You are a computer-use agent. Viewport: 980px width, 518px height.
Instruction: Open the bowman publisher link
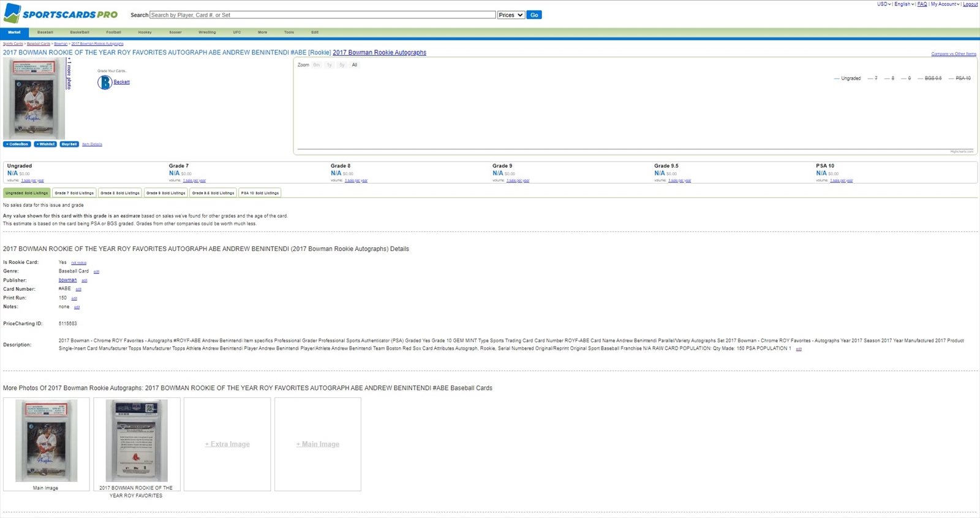tap(67, 280)
